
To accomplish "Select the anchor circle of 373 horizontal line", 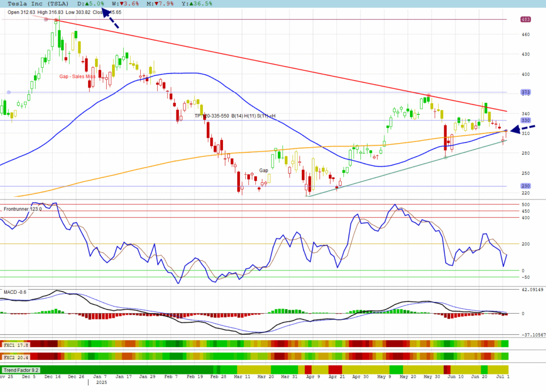I will (x=9, y=92).
